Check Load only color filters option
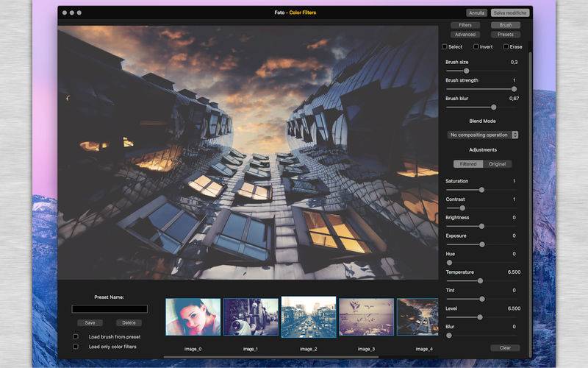 [75, 346]
